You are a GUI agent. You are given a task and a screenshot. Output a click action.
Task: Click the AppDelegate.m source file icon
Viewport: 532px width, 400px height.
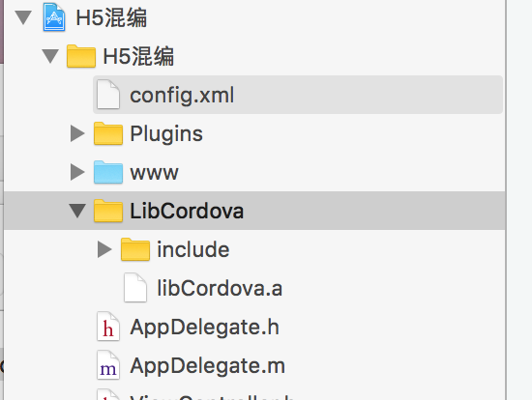point(108,365)
